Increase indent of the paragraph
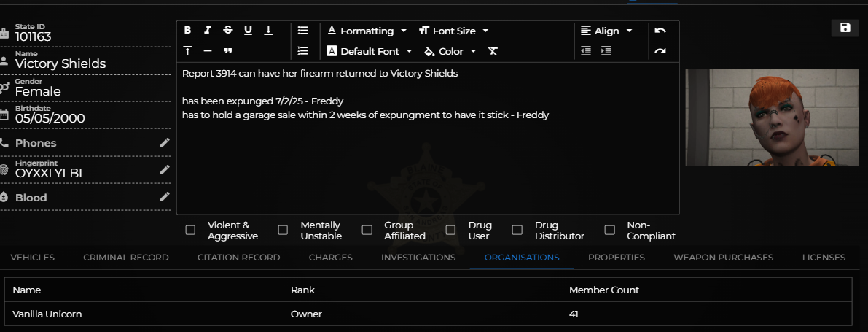This screenshot has width=868, height=332. click(606, 51)
